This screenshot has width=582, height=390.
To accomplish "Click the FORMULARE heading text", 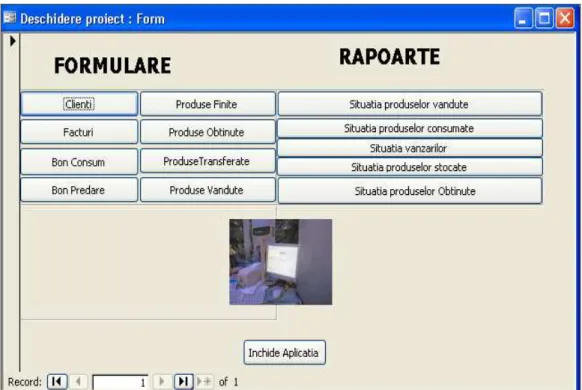I will 112,66.
